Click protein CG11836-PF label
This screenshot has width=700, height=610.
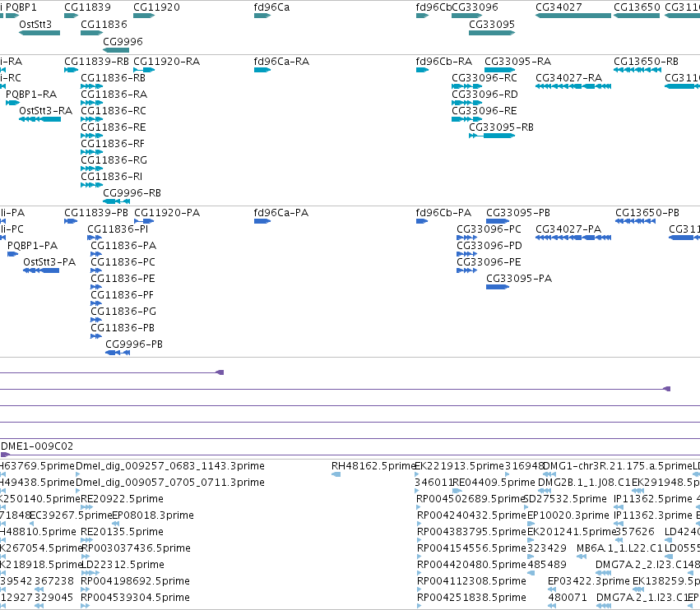click(x=123, y=295)
